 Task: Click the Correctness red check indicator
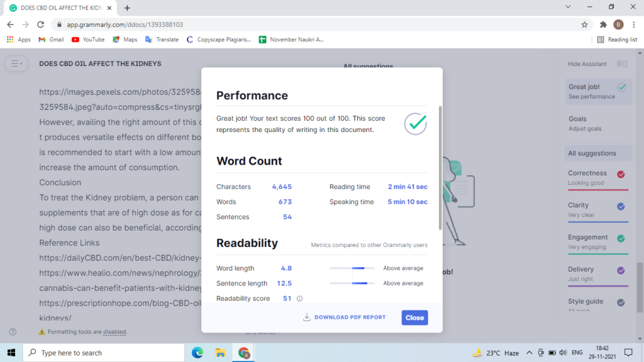tap(621, 175)
